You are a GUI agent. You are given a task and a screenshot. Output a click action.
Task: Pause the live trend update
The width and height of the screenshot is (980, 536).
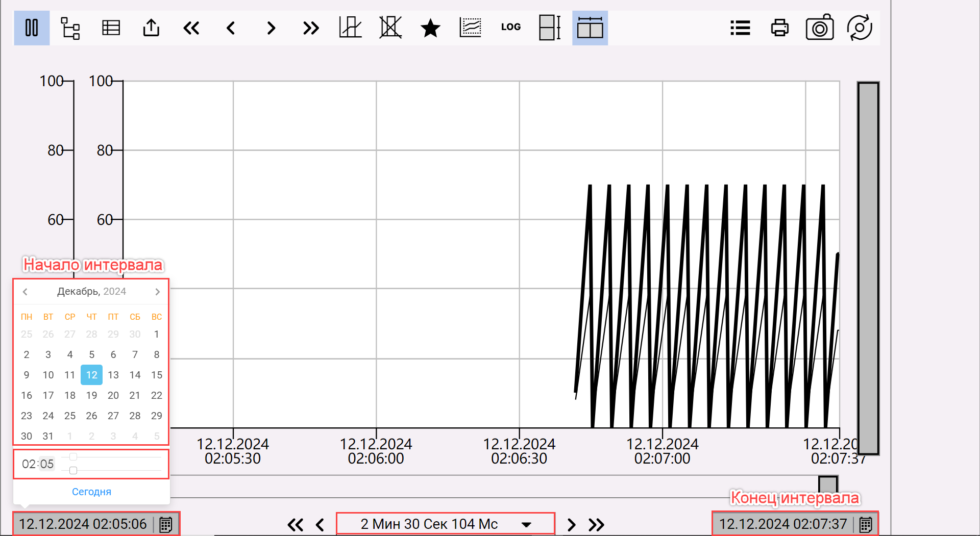coord(32,28)
